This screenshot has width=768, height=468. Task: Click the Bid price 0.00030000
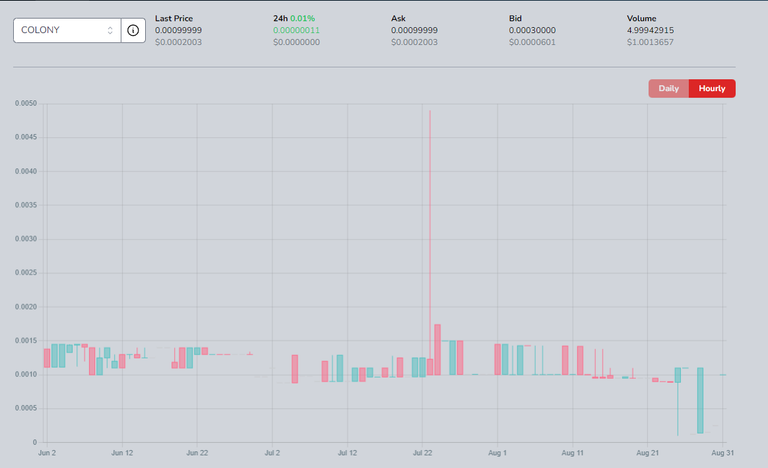[x=532, y=30]
